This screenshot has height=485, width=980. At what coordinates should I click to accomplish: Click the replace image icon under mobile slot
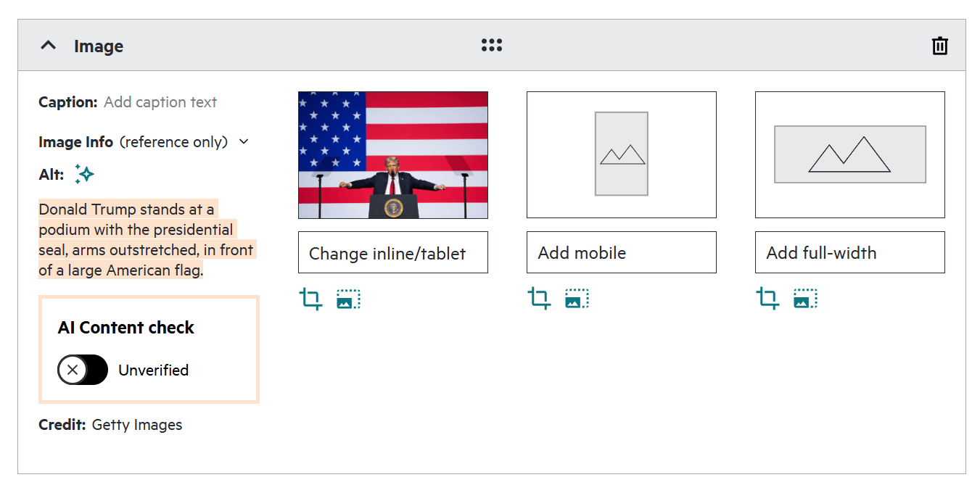577,298
